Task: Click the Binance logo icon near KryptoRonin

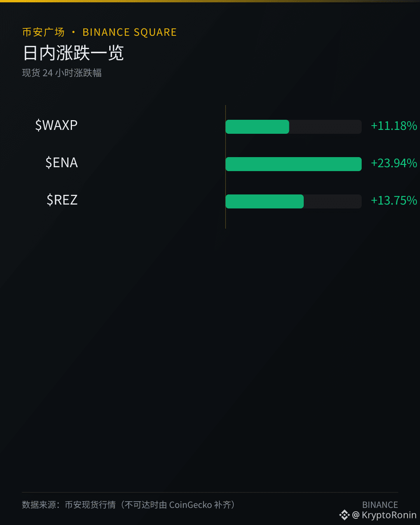Action: (345, 515)
